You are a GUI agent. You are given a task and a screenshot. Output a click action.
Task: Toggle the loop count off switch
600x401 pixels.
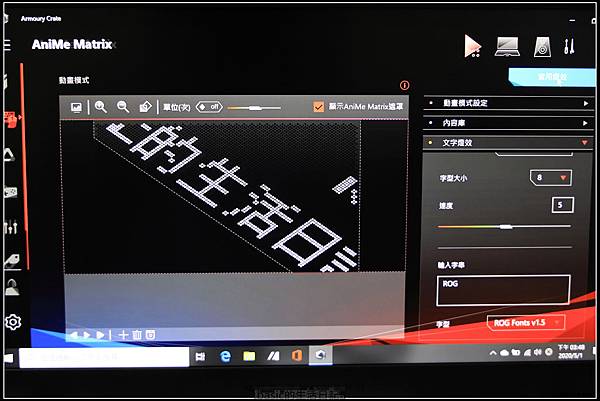pos(209,107)
